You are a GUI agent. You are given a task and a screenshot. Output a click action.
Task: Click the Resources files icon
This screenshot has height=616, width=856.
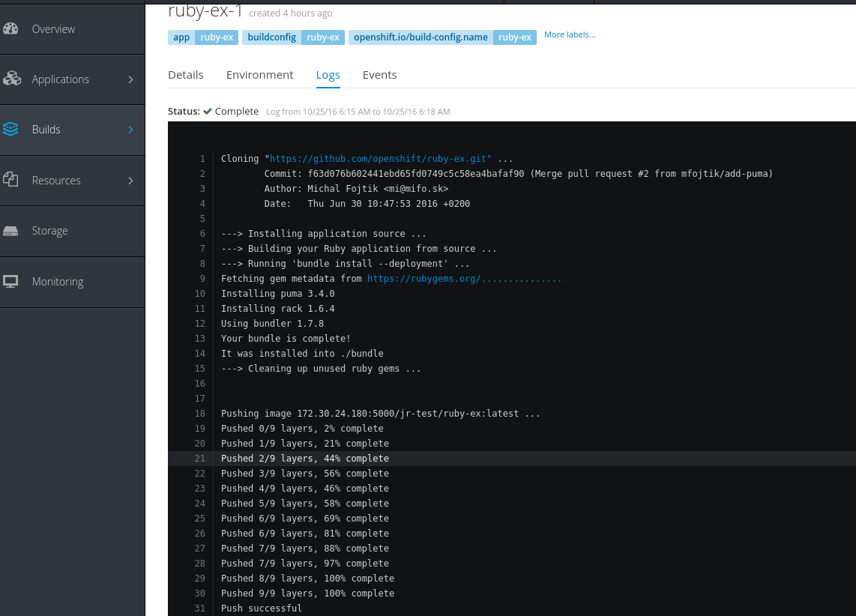[10, 180]
